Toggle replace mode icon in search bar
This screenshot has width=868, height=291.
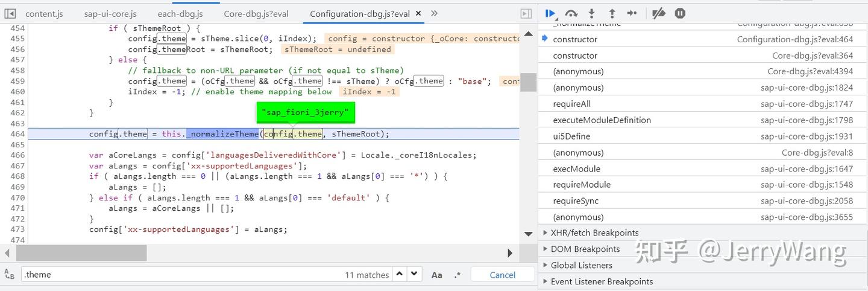[9, 274]
